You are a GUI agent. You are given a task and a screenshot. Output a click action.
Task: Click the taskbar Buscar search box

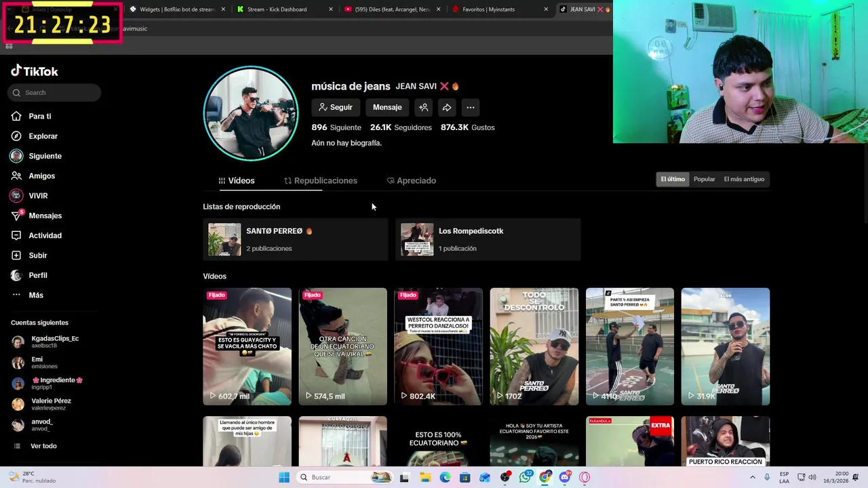pos(344,477)
